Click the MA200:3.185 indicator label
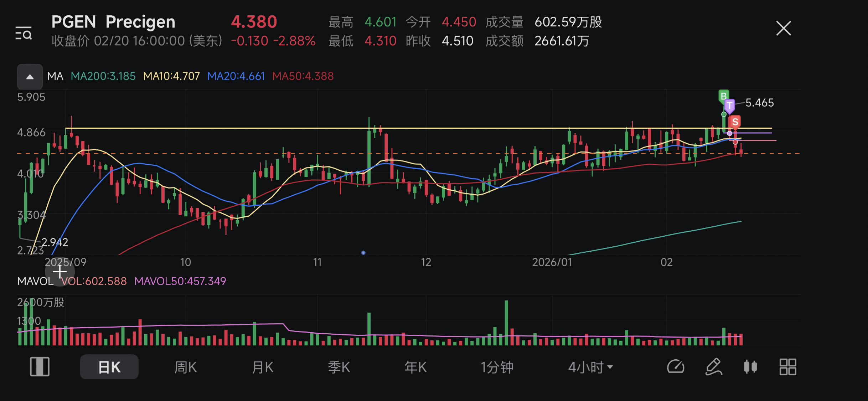The image size is (868, 401). coord(103,76)
